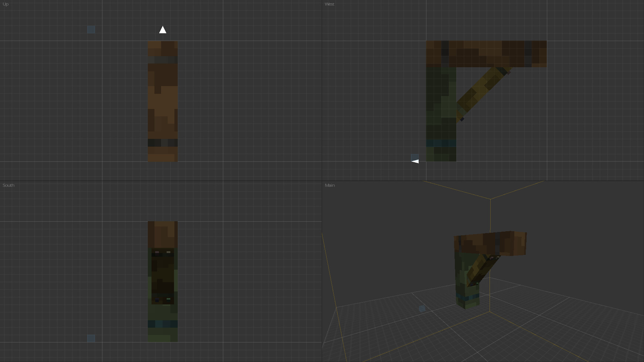Viewport: 644px width, 362px height.
Task: Select the blue cube marker in Main view
Action: pyautogui.click(x=422, y=308)
